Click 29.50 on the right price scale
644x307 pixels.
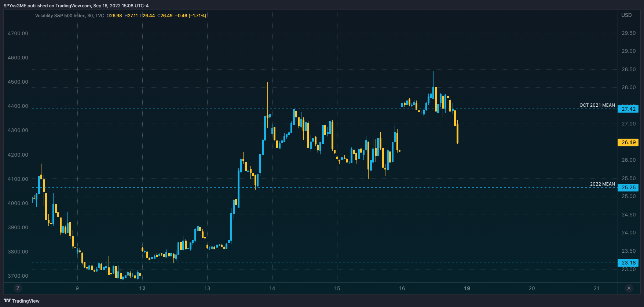pyautogui.click(x=629, y=33)
